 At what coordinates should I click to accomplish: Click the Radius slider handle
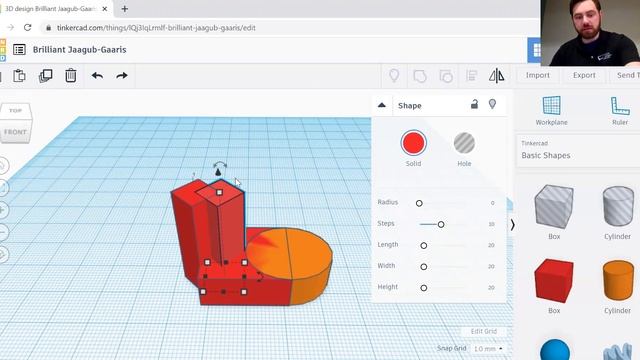pos(419,203)
